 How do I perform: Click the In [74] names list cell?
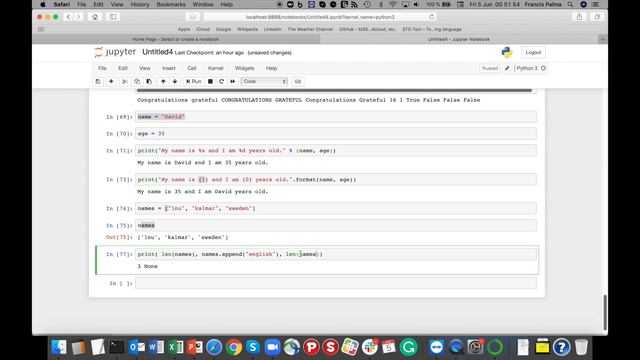tap(336, 208)
